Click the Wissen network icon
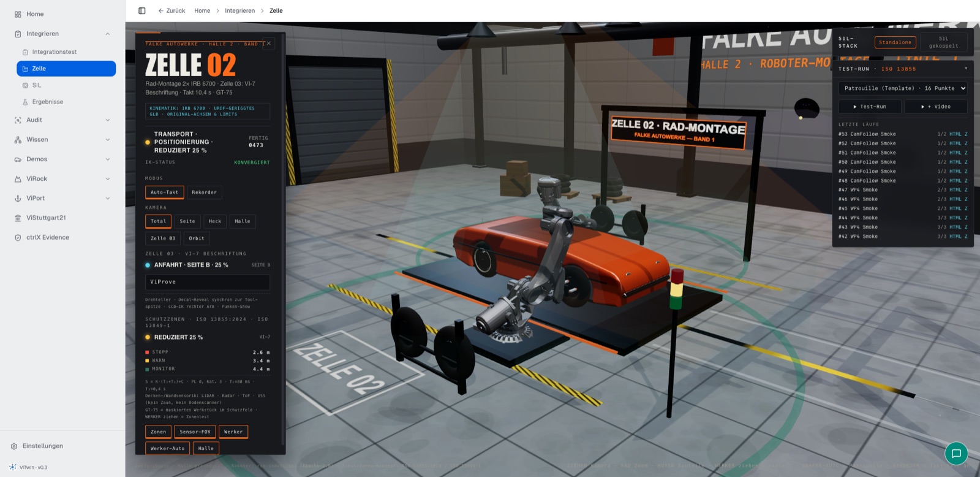The width and height of the screenshot is (980, 477). (x=18, y=140)
